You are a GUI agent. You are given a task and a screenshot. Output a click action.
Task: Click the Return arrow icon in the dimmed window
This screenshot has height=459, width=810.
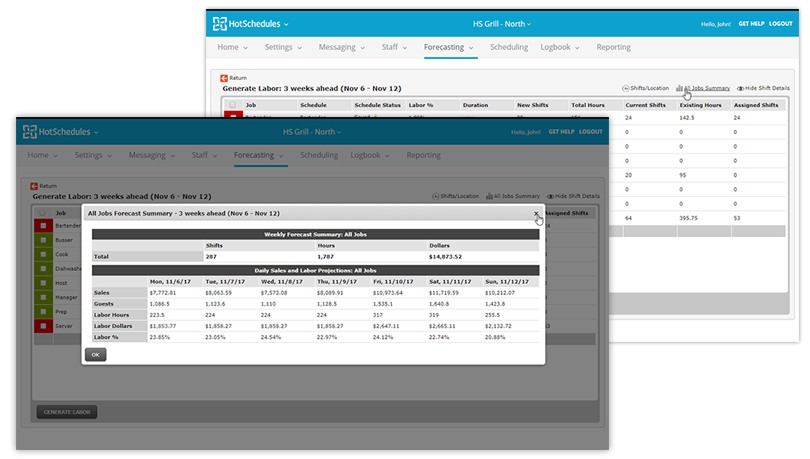(x=34, y=186)
